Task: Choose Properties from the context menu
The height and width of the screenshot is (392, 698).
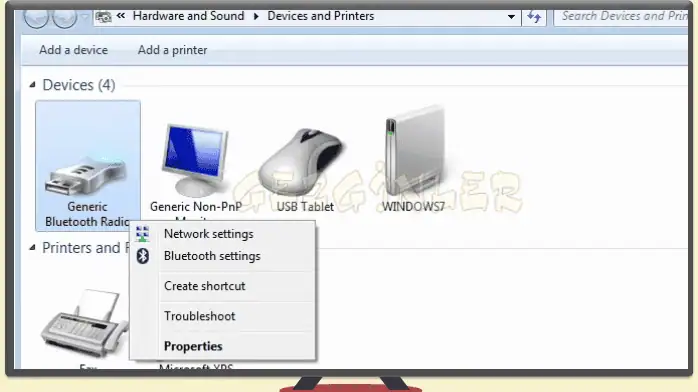Action: (x=223, y=346)
